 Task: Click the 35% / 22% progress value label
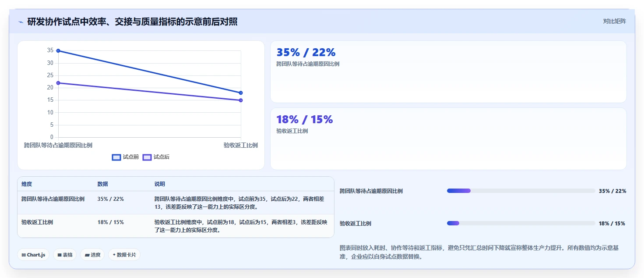pyautogui.click(x=612, y=191)
